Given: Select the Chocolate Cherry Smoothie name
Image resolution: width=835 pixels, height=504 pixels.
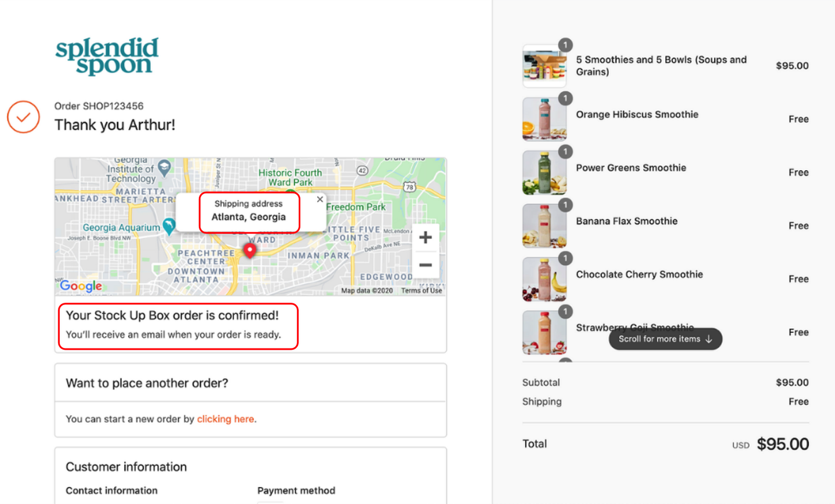Looking at the screenshot, I should (x=639, y=274).
